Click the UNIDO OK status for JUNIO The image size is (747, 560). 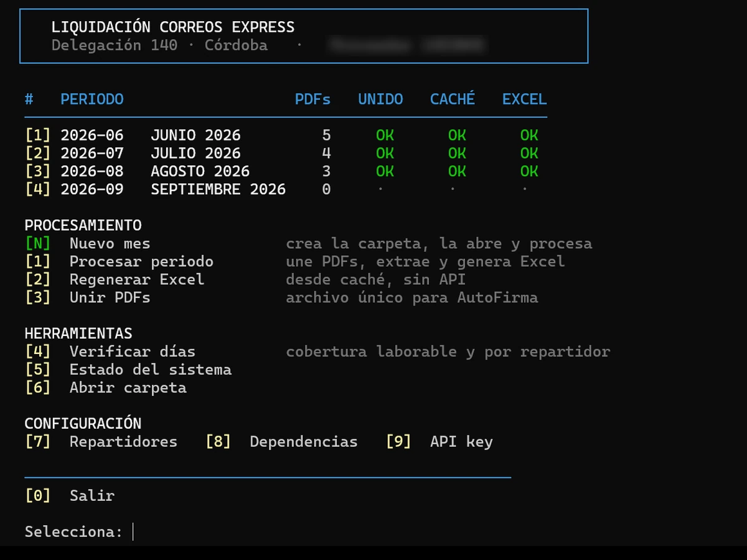(x=385, y=135)
